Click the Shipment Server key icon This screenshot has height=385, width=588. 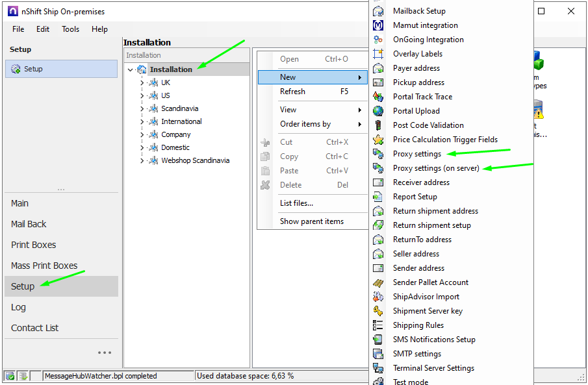(378, 311)
